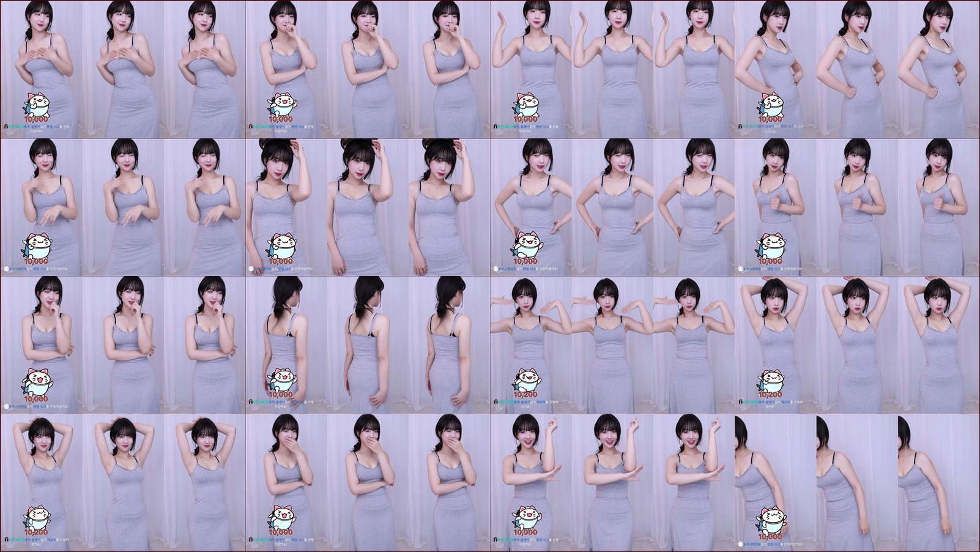Select the thumbnail showing the back view
This screenshot has width=980, height=552.
point(368,345)
